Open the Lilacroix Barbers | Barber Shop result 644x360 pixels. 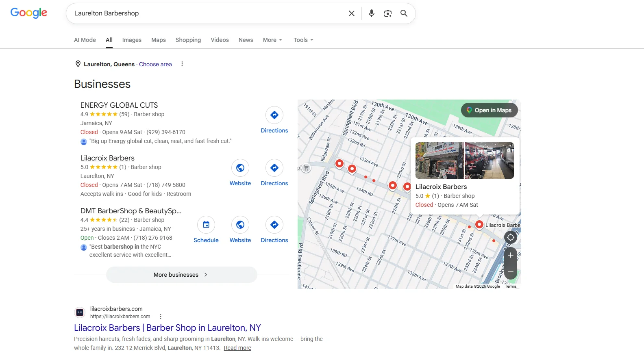(168, 328)
